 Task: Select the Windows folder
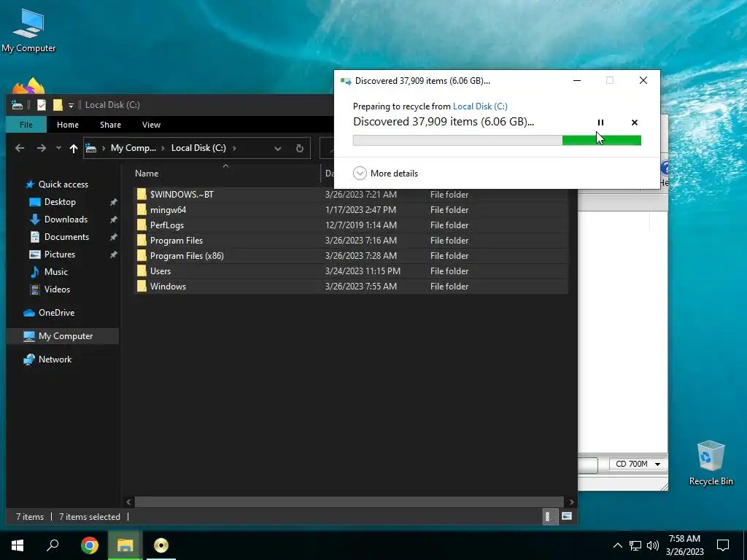click(350, 286)
